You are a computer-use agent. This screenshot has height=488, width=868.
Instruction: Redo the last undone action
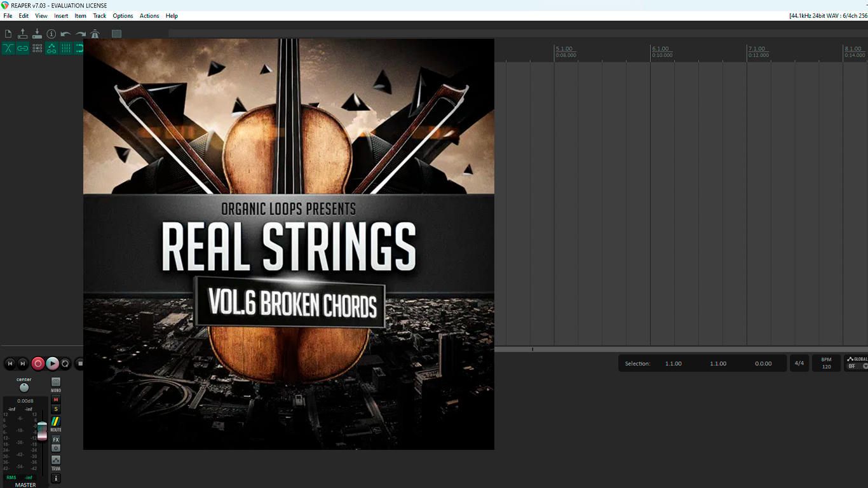[81, 34]
